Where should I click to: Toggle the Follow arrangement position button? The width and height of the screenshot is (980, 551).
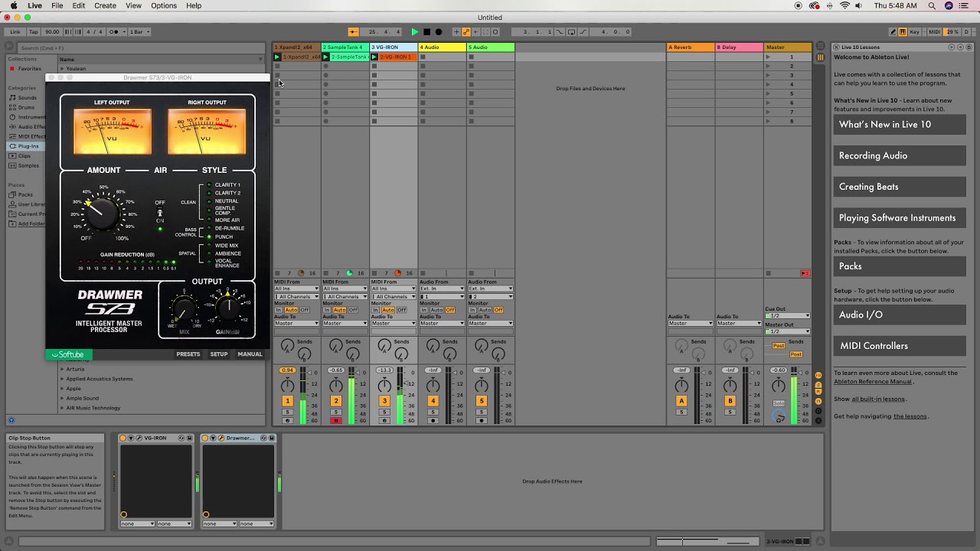click(353, 31)
